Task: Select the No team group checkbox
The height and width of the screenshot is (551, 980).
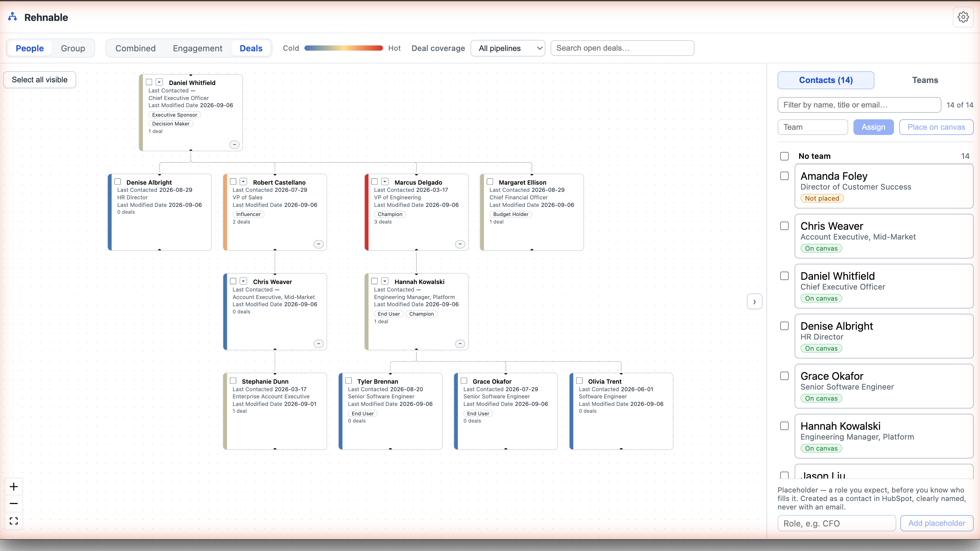Action: coord(784,156)
